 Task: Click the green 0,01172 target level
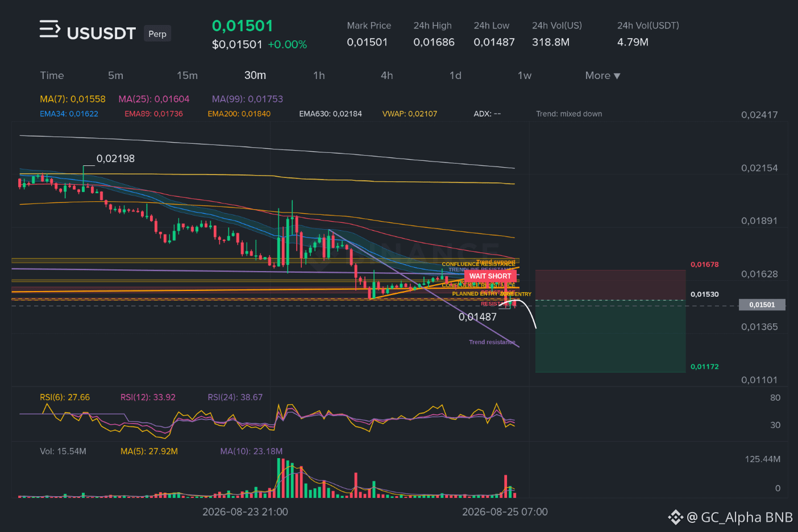pos(704,367)
